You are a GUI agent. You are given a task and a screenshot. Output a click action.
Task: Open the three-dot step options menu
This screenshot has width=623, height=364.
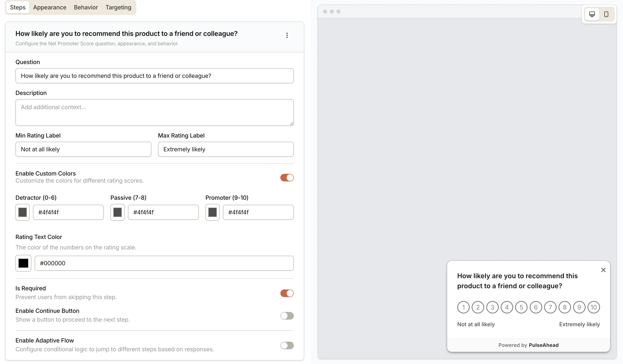[x=287, y=35]
